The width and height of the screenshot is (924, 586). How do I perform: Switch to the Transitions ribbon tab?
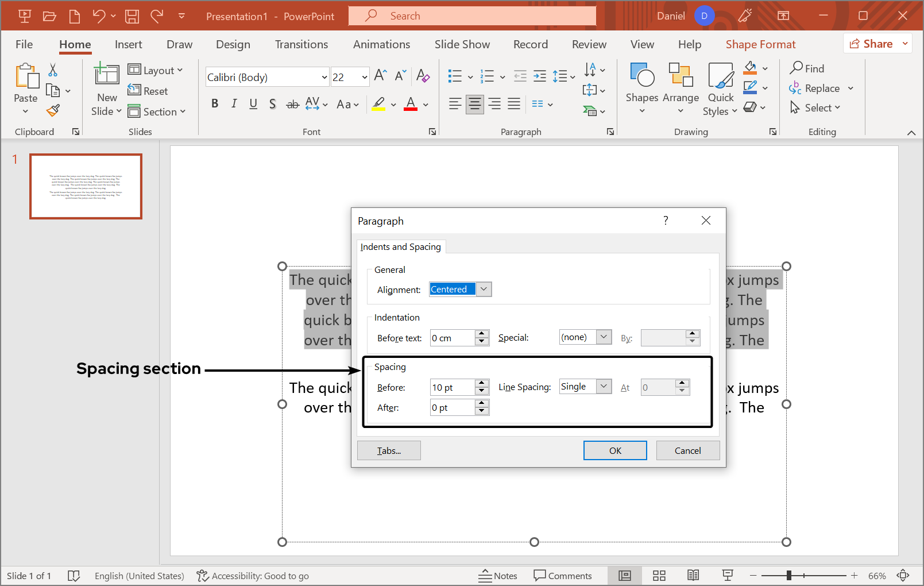tap(301, 44)
